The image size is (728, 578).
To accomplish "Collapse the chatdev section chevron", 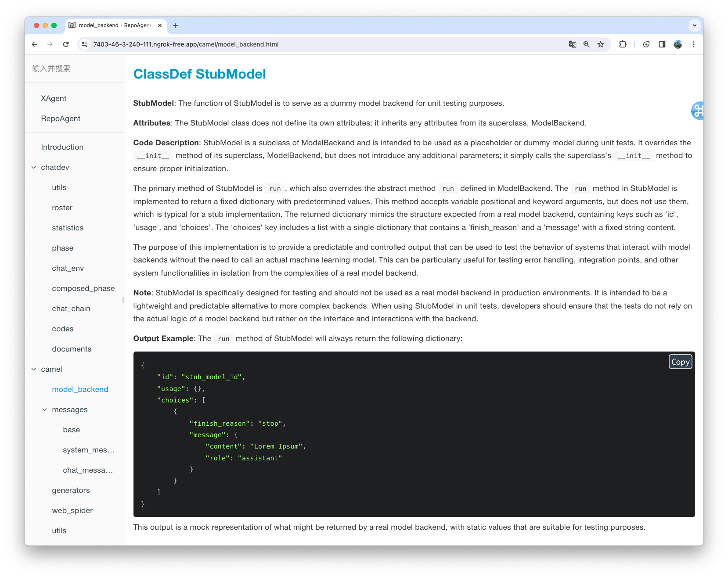I will click(x=34, y=167).
